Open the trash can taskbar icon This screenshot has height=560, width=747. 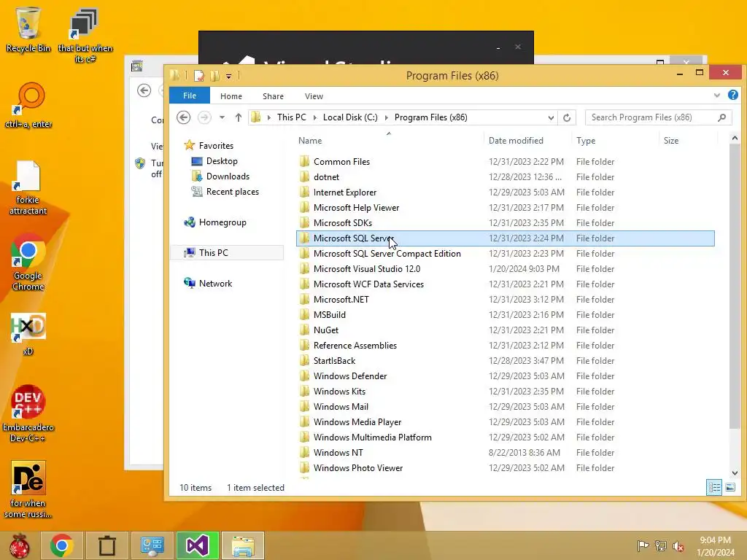[x=107, y=545]
